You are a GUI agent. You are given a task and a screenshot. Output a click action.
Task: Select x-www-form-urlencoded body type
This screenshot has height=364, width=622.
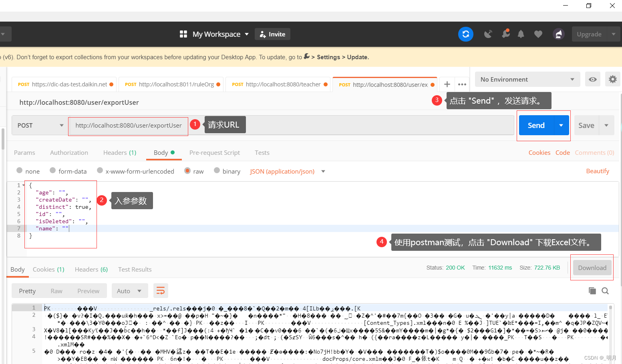[x=100, y=170]
